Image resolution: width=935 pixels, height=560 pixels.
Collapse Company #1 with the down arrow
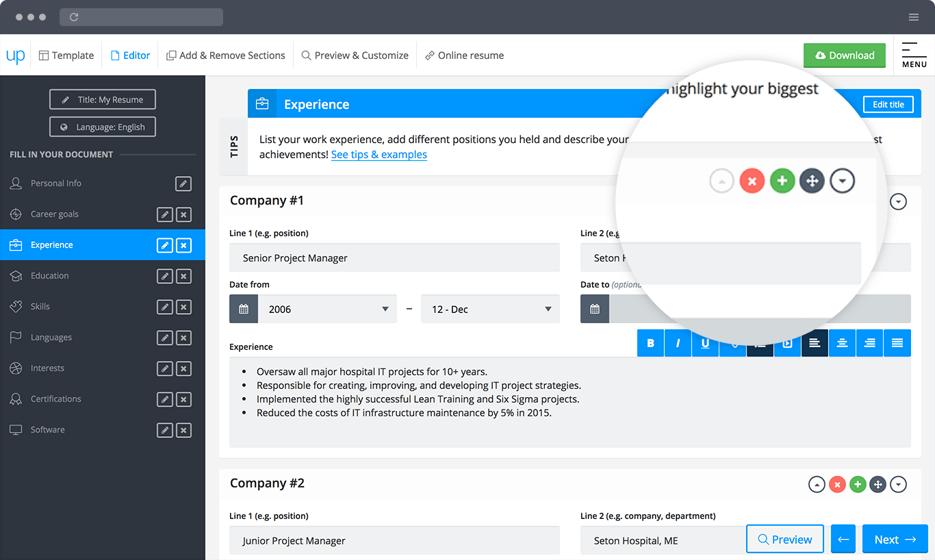pyautogui.click(x=898, y=202)
